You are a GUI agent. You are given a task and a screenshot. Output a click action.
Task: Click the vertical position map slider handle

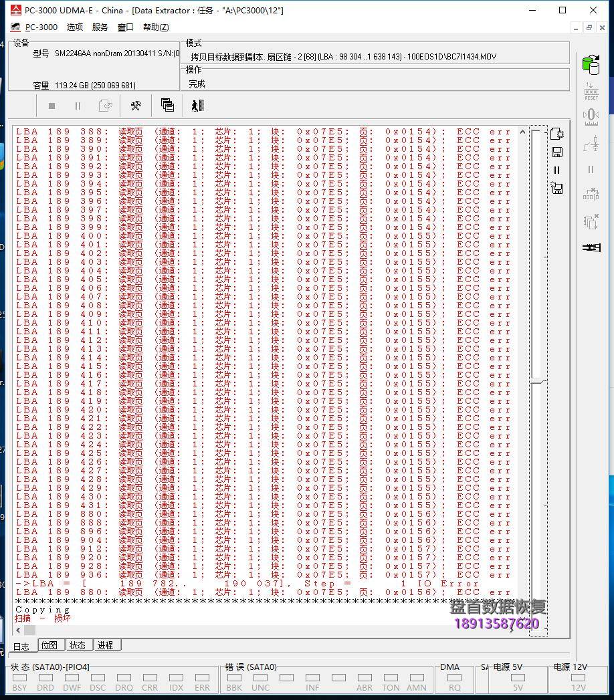(538, 382)
